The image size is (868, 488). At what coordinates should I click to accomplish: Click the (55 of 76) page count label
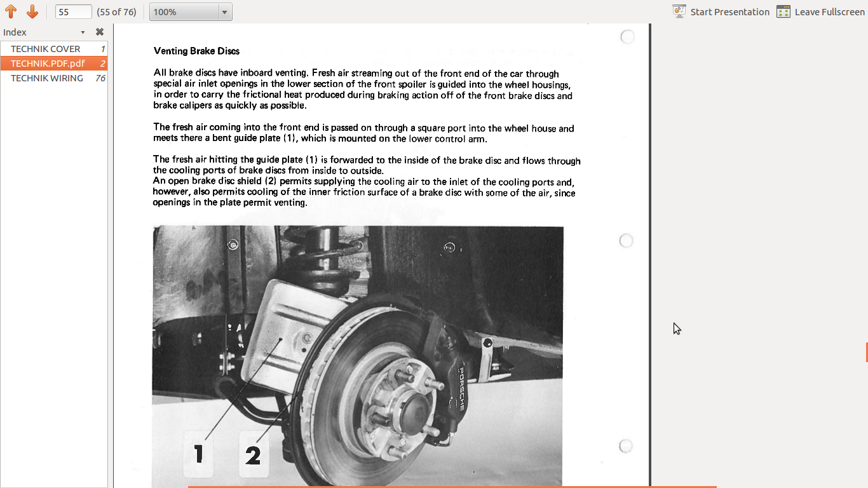[116, 11]
